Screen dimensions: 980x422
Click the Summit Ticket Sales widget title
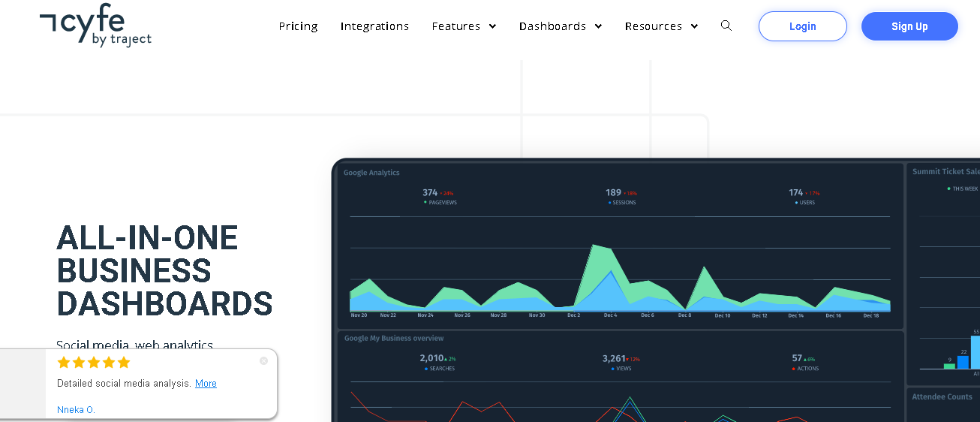pyautogui.click(x=945, y=172)
